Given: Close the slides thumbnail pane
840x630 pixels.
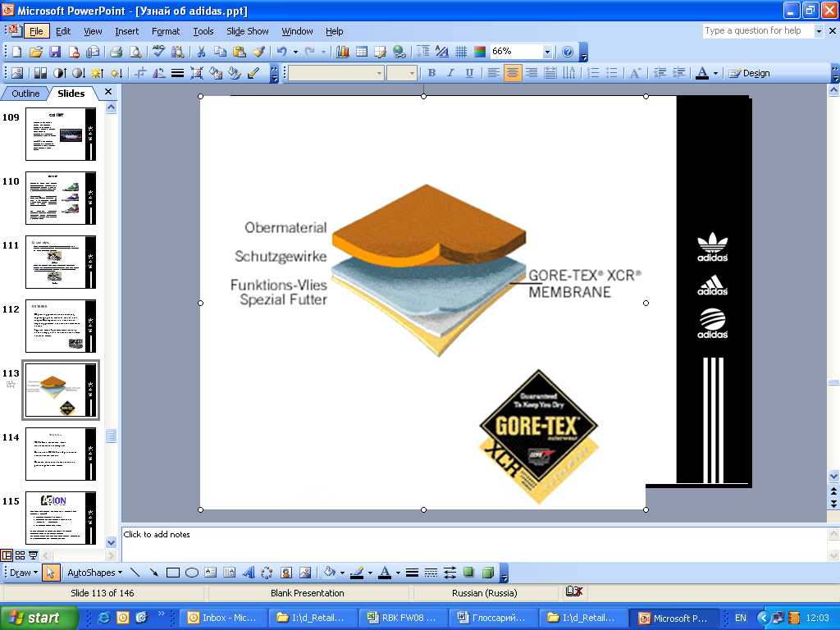Looking at the screenshot, I should coord(108,92).
